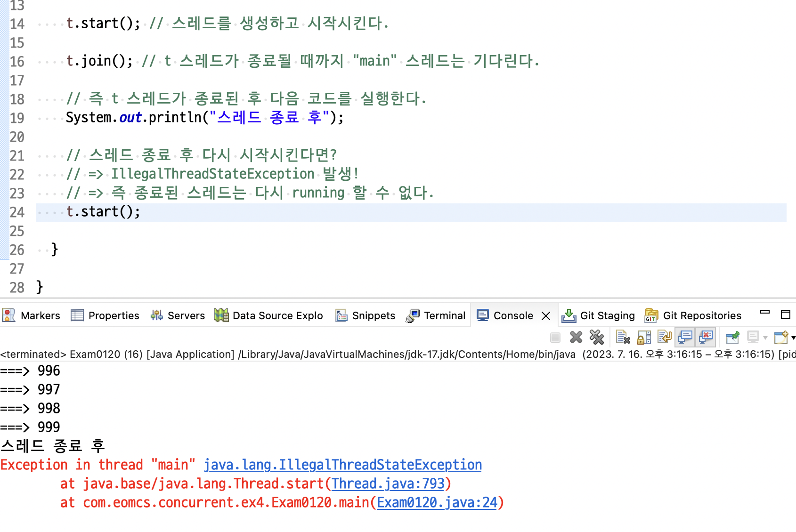Toggle Show Console on Standard Out
This screenshot has height=532, width=796.
pos(685,337)
